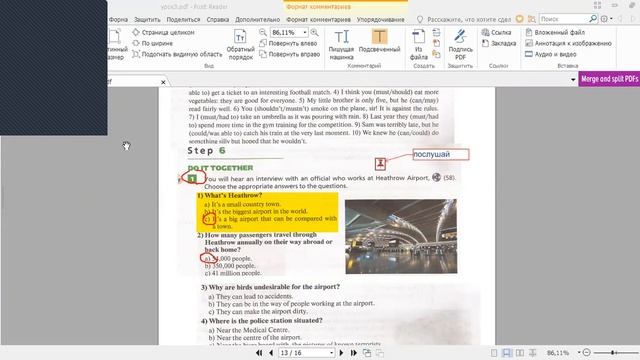Open the zoom percentage dropdown in ribbon
This screenshot has height=360, width=640.
click(x=304, y=32)
